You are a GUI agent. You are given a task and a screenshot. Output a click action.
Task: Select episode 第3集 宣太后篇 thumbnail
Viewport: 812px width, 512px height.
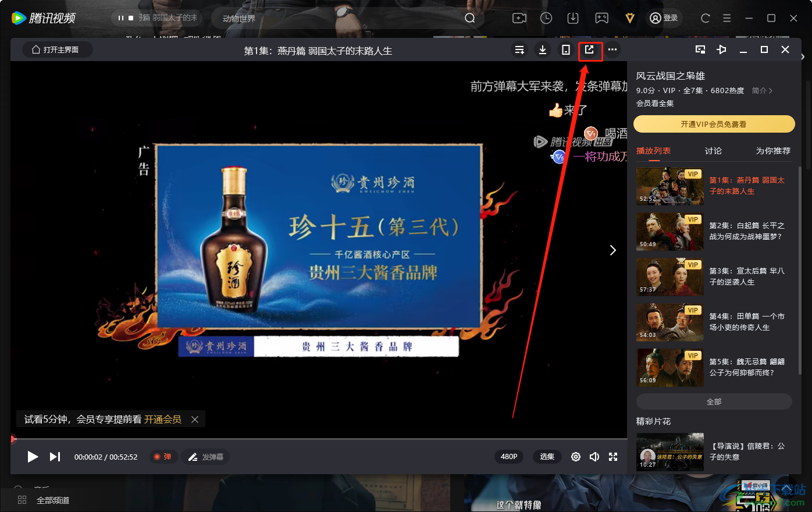point(670,277)
